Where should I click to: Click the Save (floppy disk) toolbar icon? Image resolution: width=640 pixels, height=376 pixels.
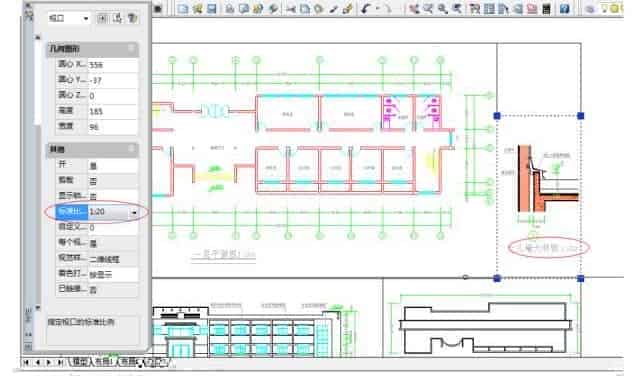[x=211, y=8]
